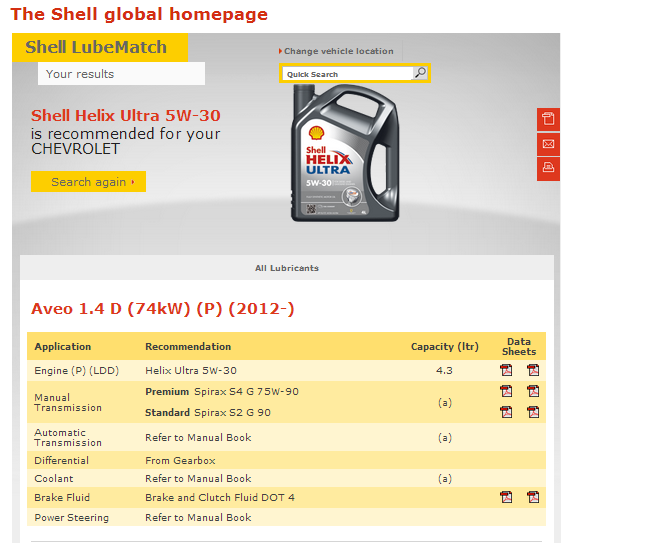Open first PDF data sheet for Brake Fluid DOT 4
Image resolution: width=662 pixels, height=543 pixels.
point(506,497)
